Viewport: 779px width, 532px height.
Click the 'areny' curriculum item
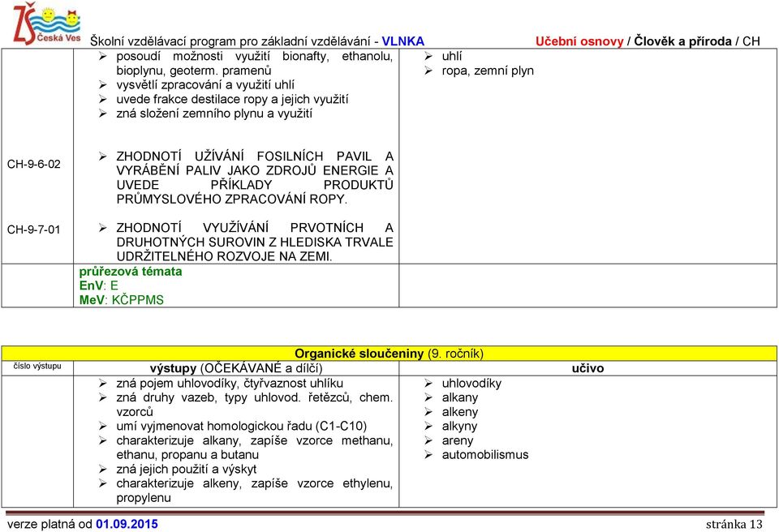pyautogui.click(x=458, y=440)
